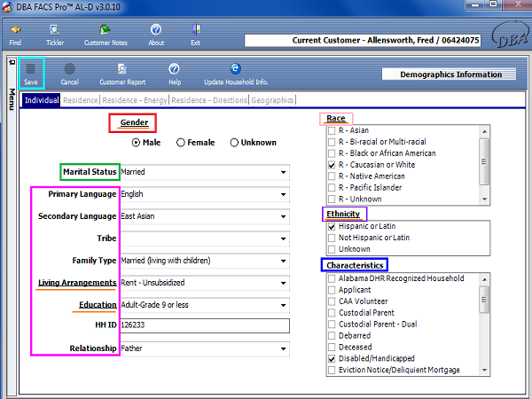The image size is (532, 399).
Task: Switch to Residence - Directions tab
Action: (209, 100)
